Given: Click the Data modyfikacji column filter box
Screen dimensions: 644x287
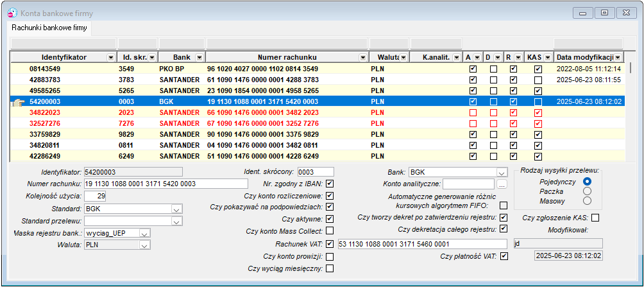Looking at the screenshot, I should point(588,43).
